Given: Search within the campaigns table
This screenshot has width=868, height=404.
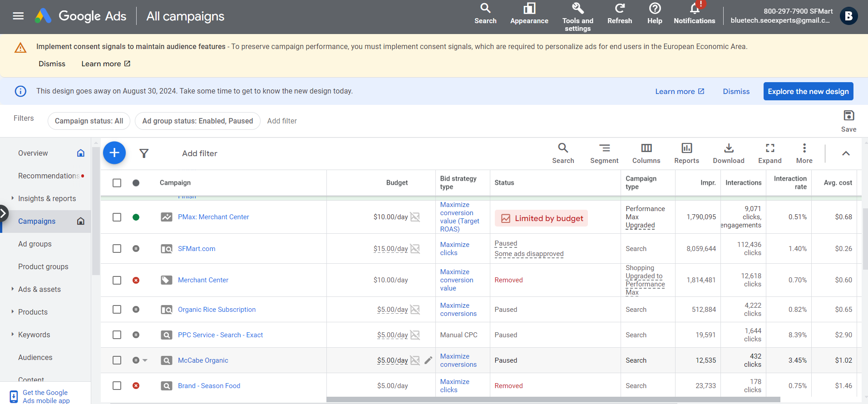Looking at the screenshot, I should click(x=563, y=153).
